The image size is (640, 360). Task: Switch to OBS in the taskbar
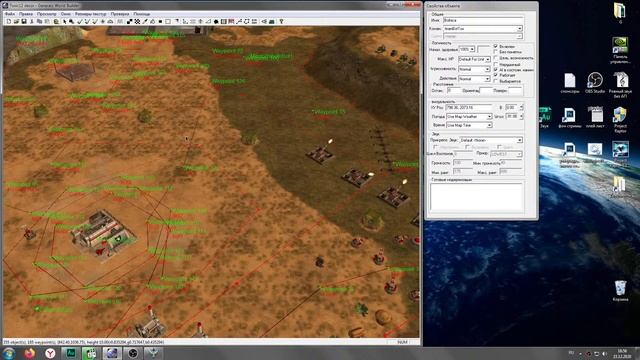pos(133,353)
